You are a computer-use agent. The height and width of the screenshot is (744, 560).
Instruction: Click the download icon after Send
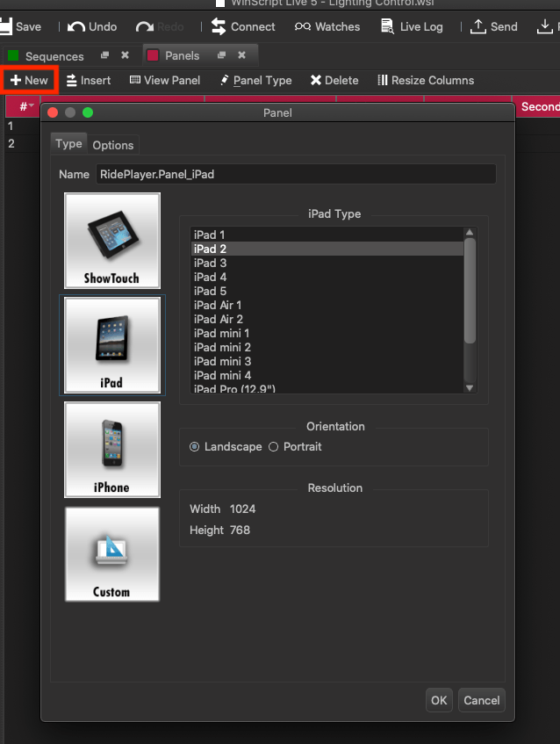coord(545,26)
